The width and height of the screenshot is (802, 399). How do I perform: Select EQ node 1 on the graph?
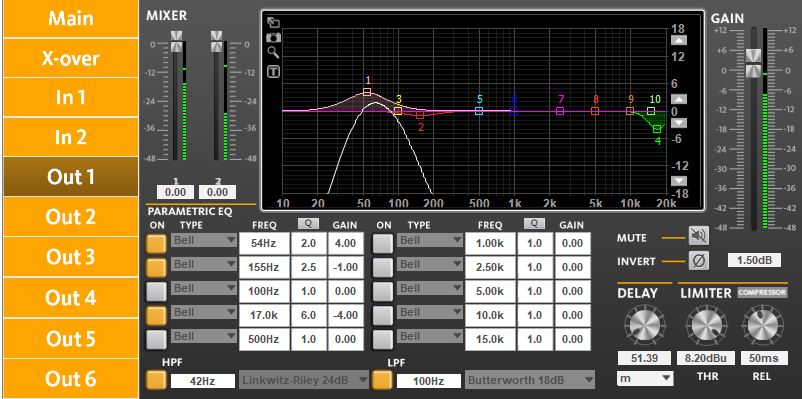[367, 92]
